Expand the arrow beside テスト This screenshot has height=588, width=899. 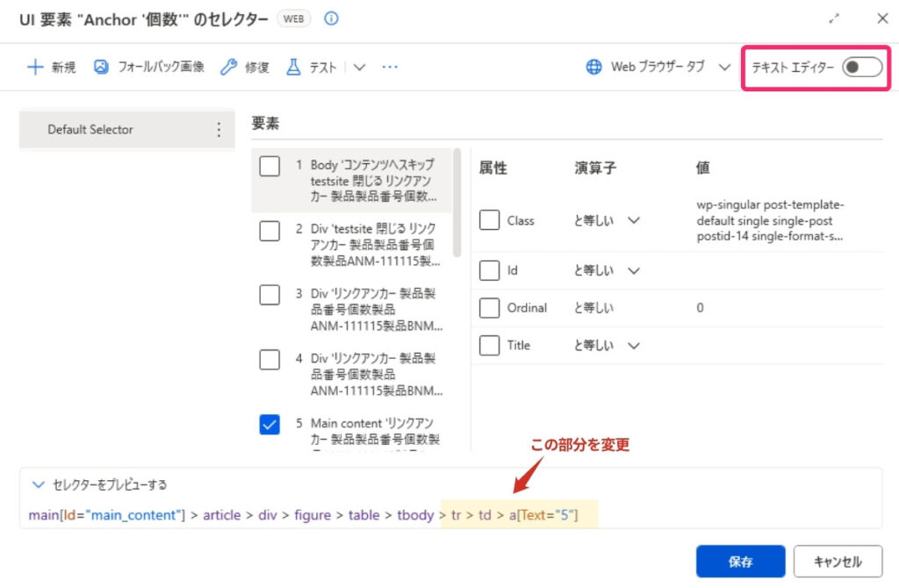point(359,68)
